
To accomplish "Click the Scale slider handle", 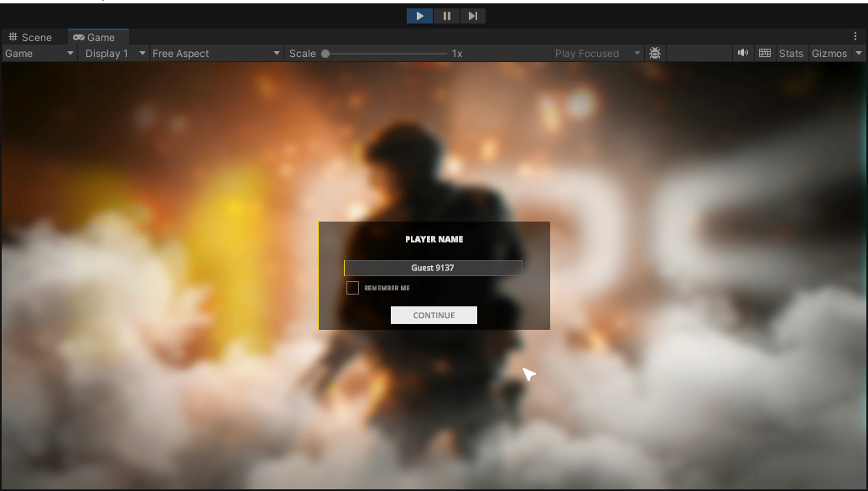I will point(325,53).
